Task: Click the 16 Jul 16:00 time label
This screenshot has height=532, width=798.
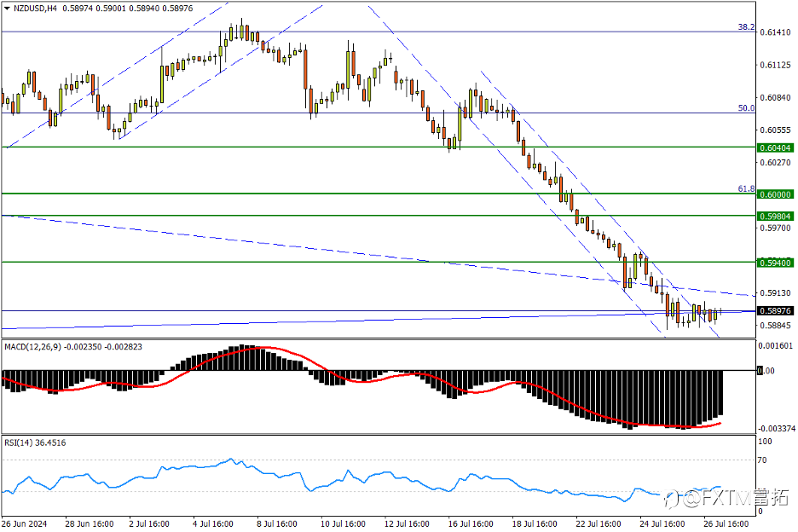Action: click(471, 523)
